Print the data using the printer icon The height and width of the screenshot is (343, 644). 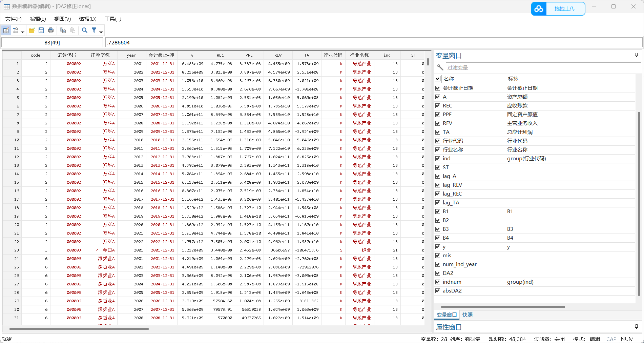coord(51,31)
